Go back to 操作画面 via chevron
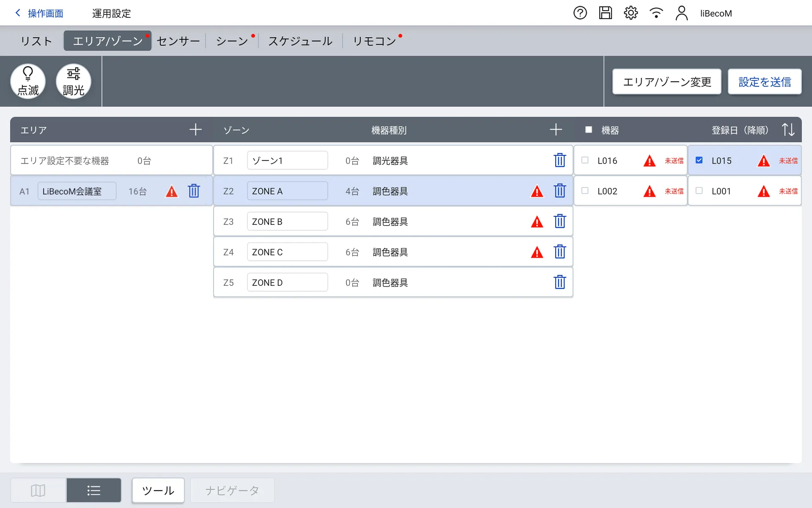This screenshot has width=812, height=508. tap(18, 13)
